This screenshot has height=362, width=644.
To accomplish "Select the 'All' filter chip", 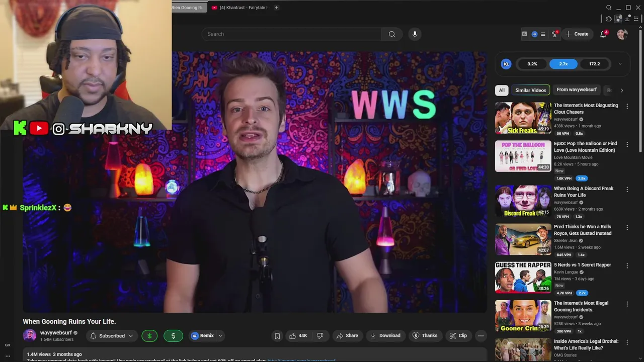I will click(x=502, y=90).
